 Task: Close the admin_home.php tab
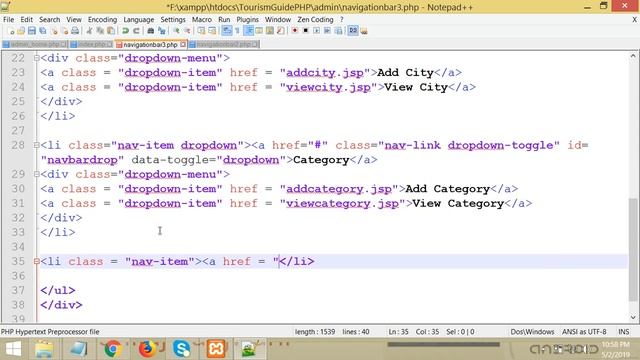tap(64, 44)
